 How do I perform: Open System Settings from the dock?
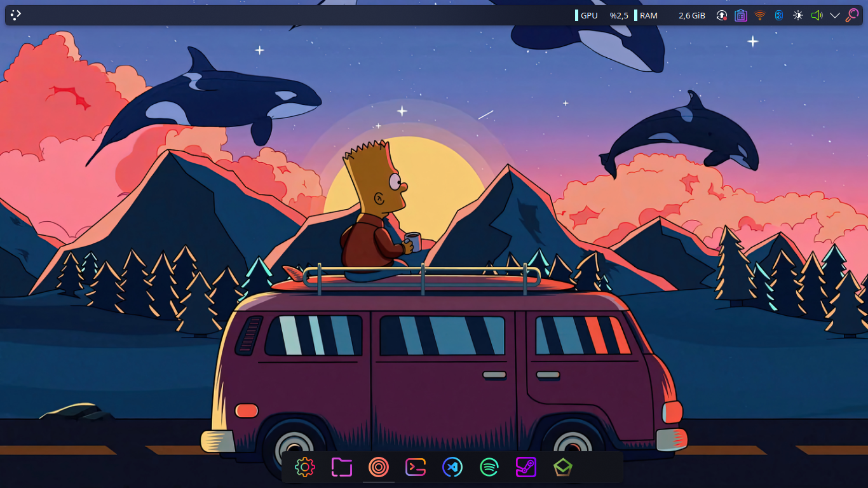click(305, 468)
